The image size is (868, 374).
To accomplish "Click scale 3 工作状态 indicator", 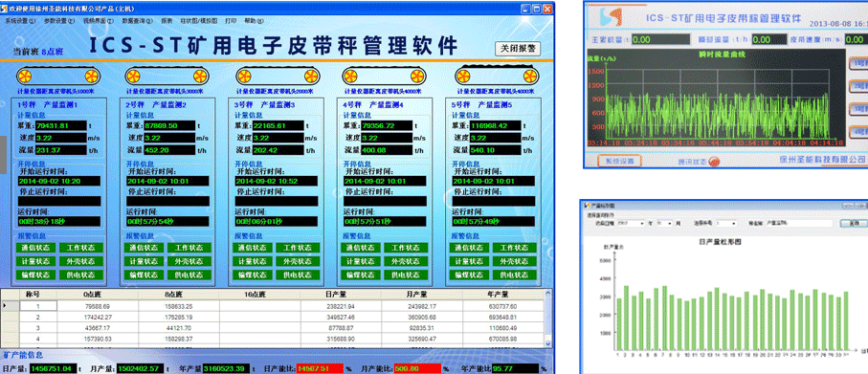I will 299,248.
